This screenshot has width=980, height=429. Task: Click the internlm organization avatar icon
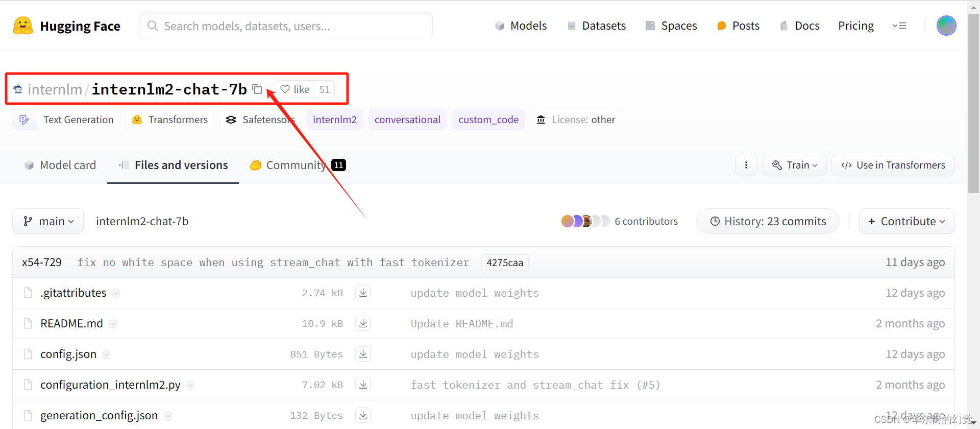[18, 89]
